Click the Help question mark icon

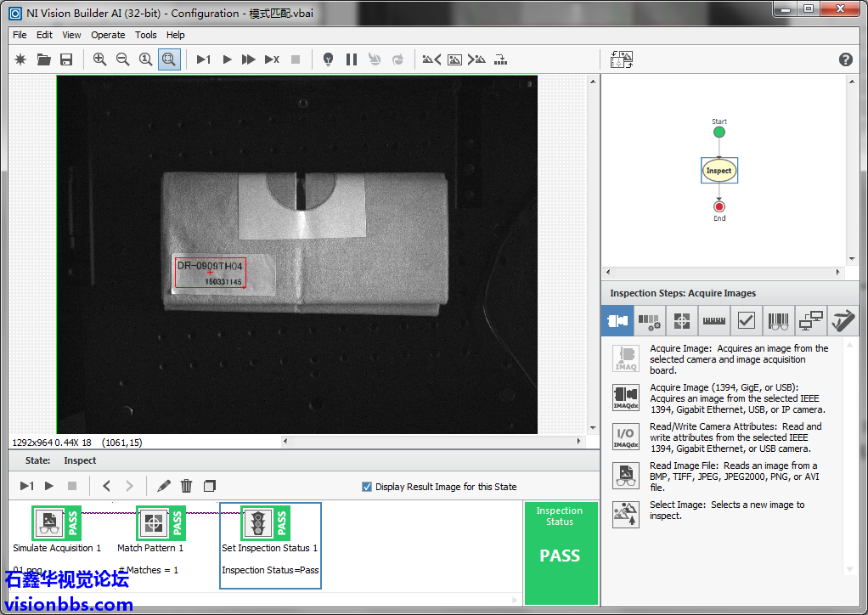pos(845,59)
